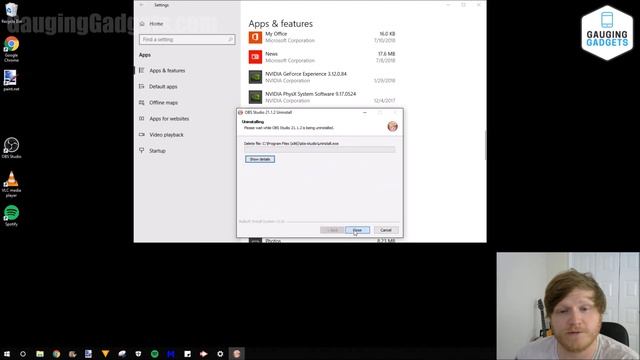Open Settings gear in taskbar

220,354
